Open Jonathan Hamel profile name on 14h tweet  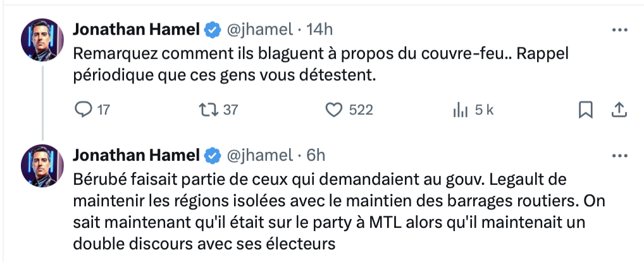137,30
